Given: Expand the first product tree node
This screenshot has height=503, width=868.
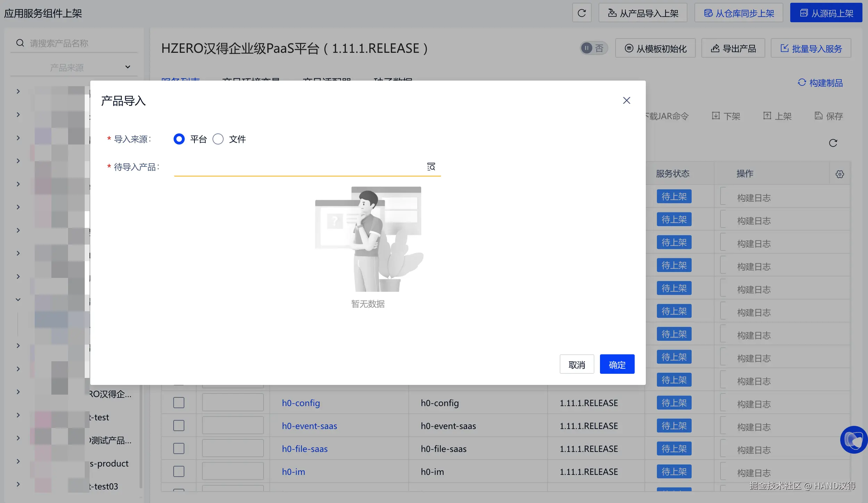Looking at the screenshot, I should pyautogui.click(x=18, y=91).
